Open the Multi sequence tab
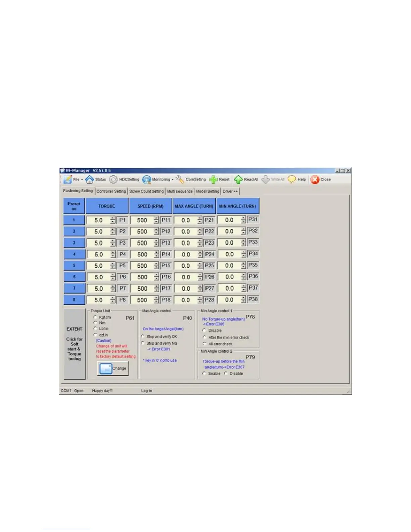The height and width of the screenshot is (532, 411). point(180,191)
